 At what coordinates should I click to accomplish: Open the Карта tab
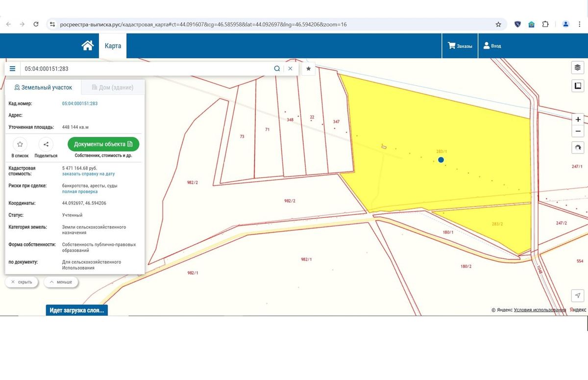tap(113, 46)
